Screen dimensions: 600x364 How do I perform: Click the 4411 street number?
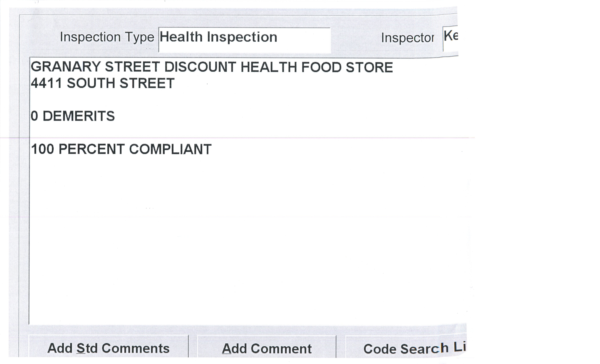coord(46,83)
